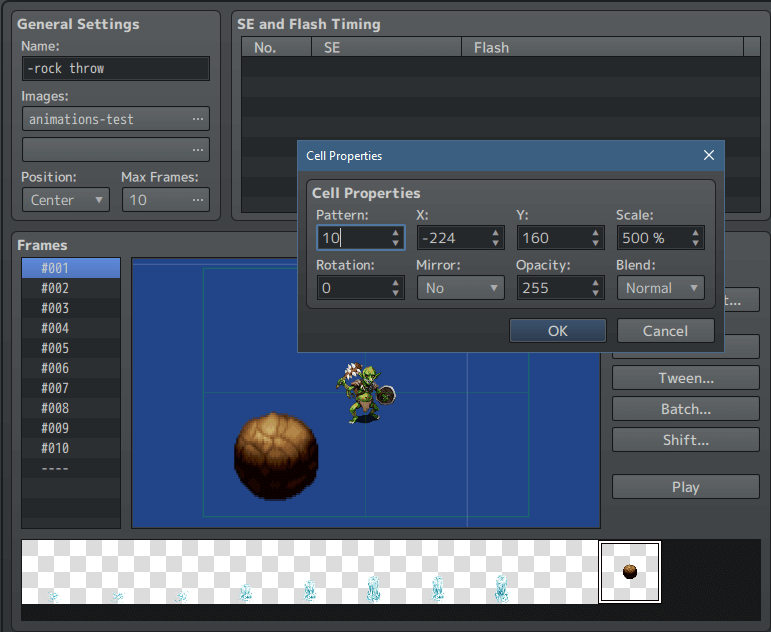
Task: Click the Name field with -rock throw
Action: click(x=116, y=68)
